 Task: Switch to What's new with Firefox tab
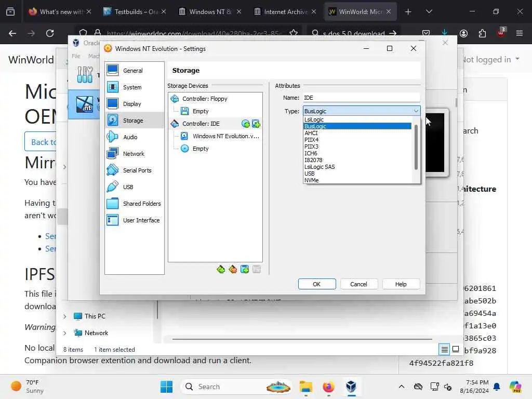coord(60,11)
